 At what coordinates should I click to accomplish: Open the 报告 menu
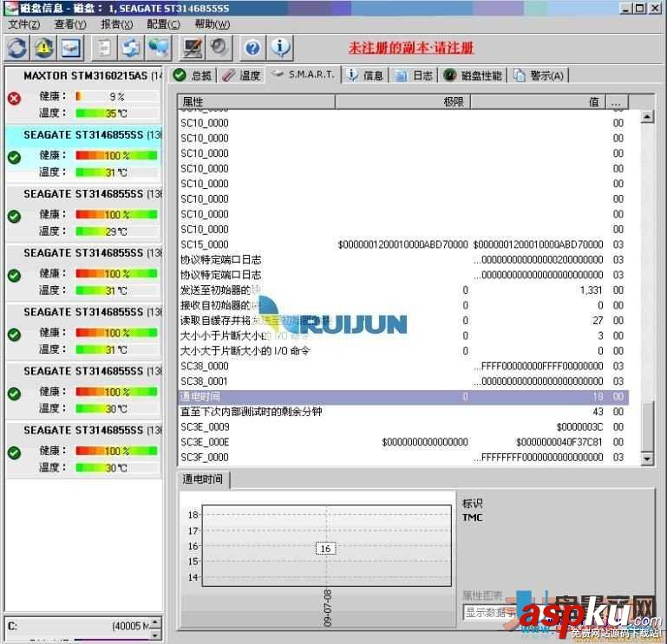click(x=116, y=24)
